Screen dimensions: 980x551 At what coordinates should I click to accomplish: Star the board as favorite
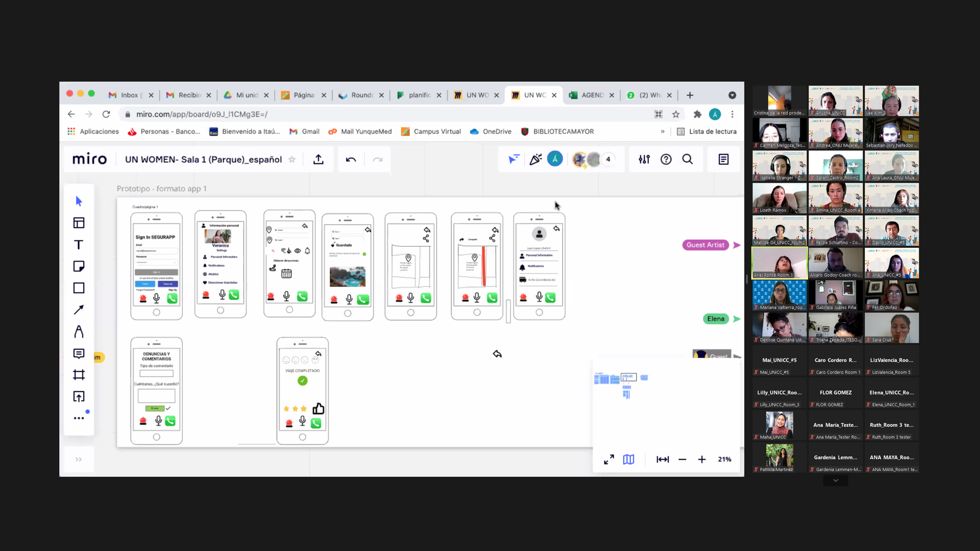point(292,159)
